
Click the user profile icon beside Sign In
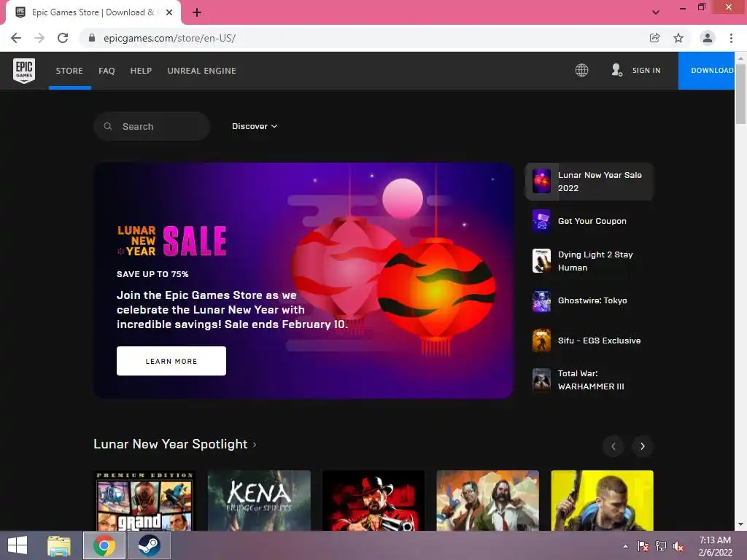point(617,71)
